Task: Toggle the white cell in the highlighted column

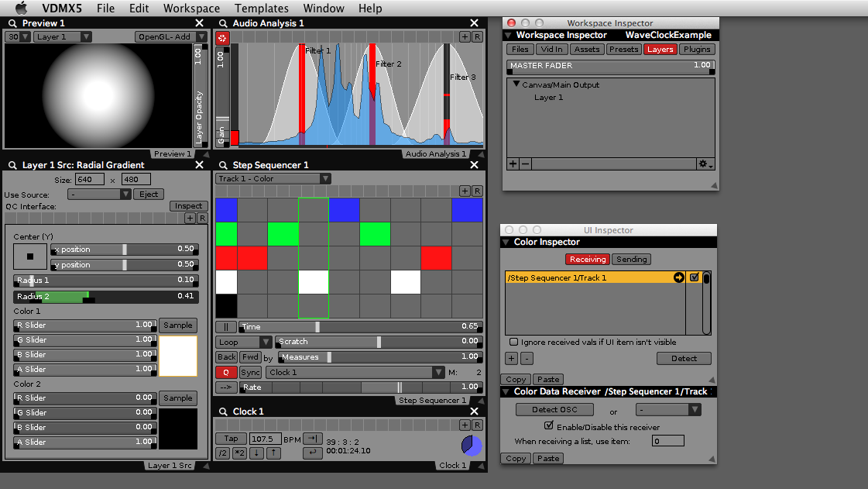Action: point(314,282)
